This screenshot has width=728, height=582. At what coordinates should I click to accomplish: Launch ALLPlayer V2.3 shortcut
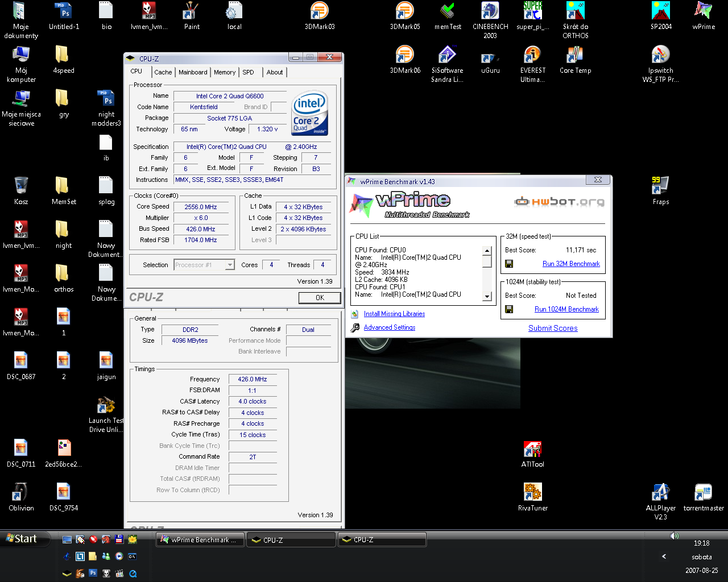661,501
